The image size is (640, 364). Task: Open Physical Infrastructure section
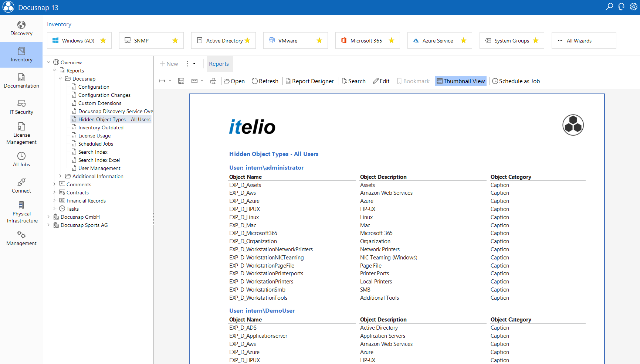pyautogui.click(x=21, y=212)
